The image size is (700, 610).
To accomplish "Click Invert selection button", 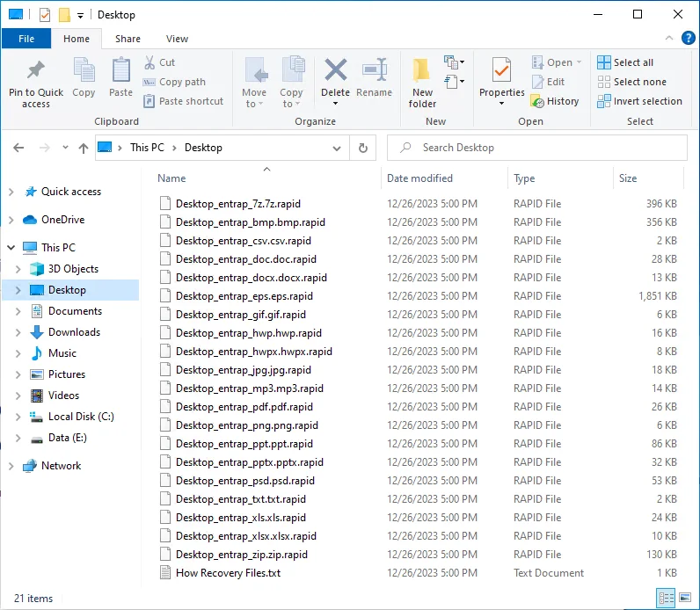I will click(x=639, y=101).
